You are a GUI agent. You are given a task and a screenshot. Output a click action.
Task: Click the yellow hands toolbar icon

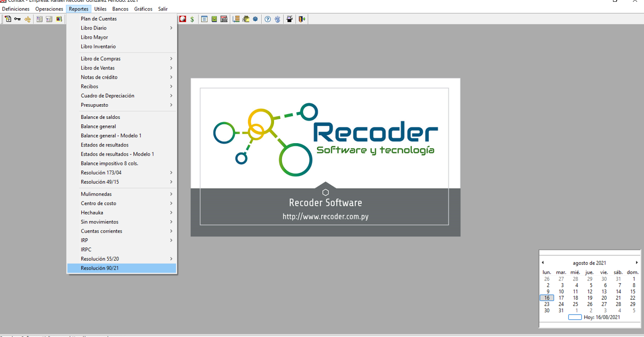pyautogui.click(x=246, y=19)
